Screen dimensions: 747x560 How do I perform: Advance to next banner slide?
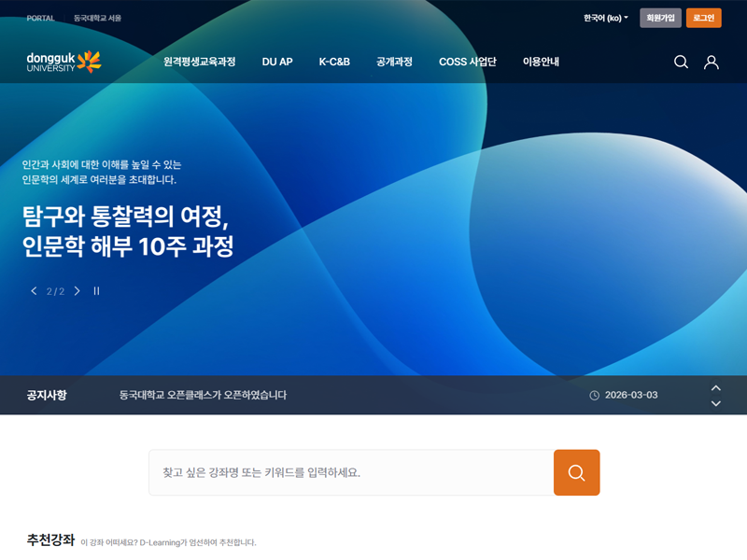(x=78, y=291)
